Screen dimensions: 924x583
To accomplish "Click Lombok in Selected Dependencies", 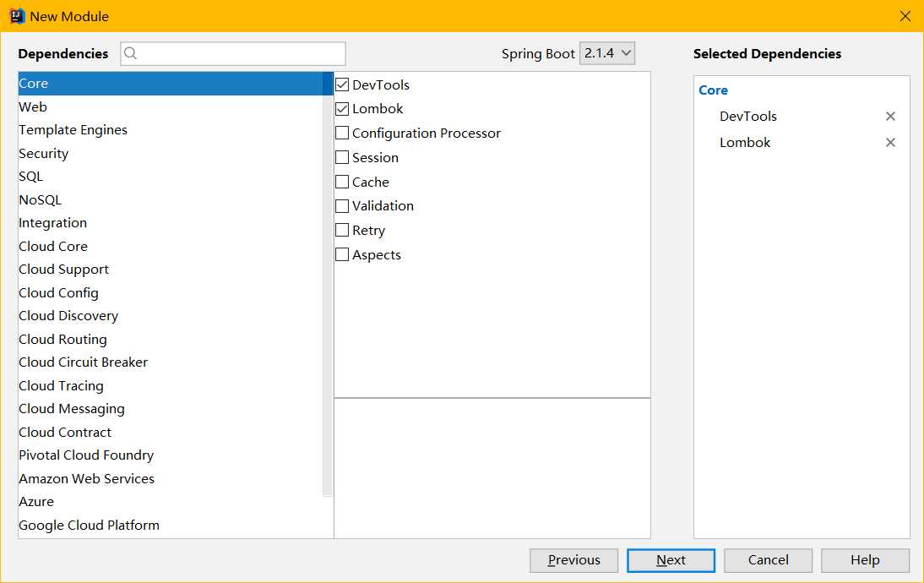I will click(x=745, y=142).
